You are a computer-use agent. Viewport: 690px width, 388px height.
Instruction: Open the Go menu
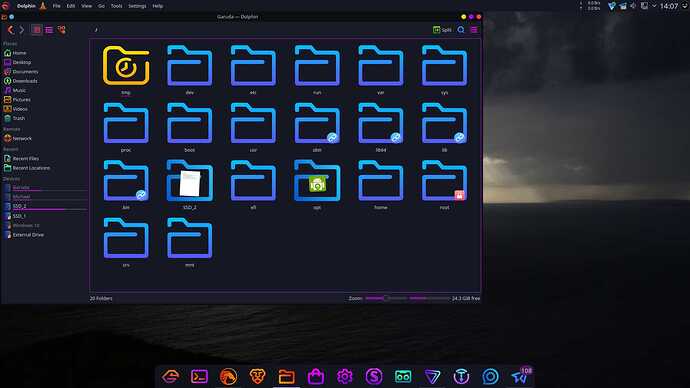(101, 6)
